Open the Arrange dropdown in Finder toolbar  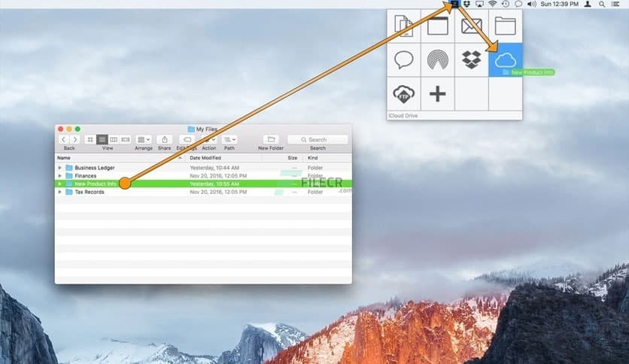click(x=144, y=139)
